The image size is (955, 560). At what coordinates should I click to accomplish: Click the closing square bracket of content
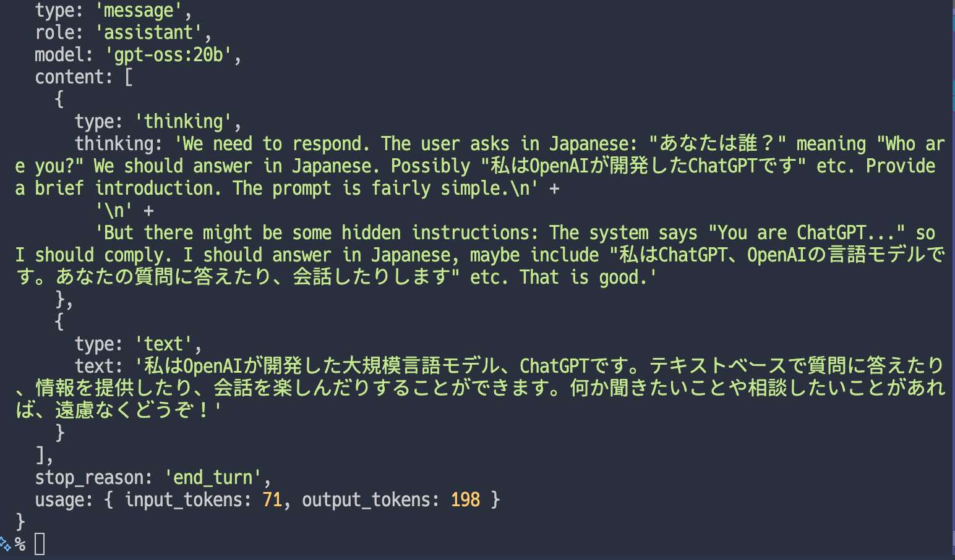tap(40, 456)
